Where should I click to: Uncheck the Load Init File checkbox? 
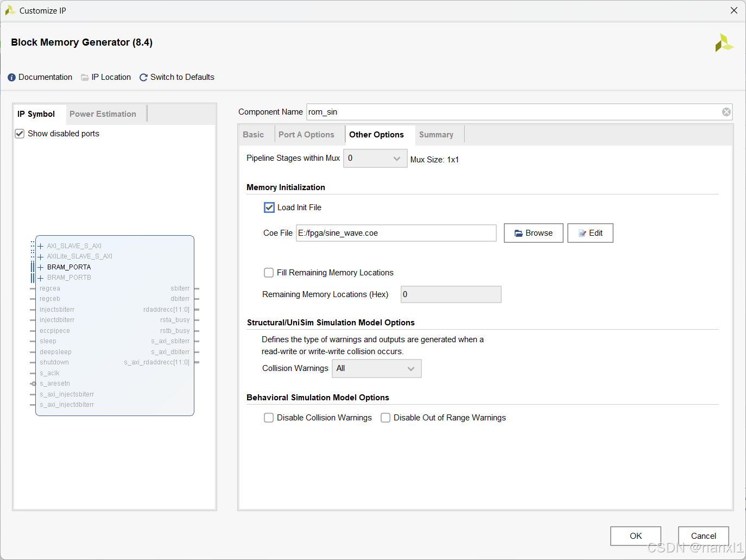pyautogui.click(x=269, y=207)
